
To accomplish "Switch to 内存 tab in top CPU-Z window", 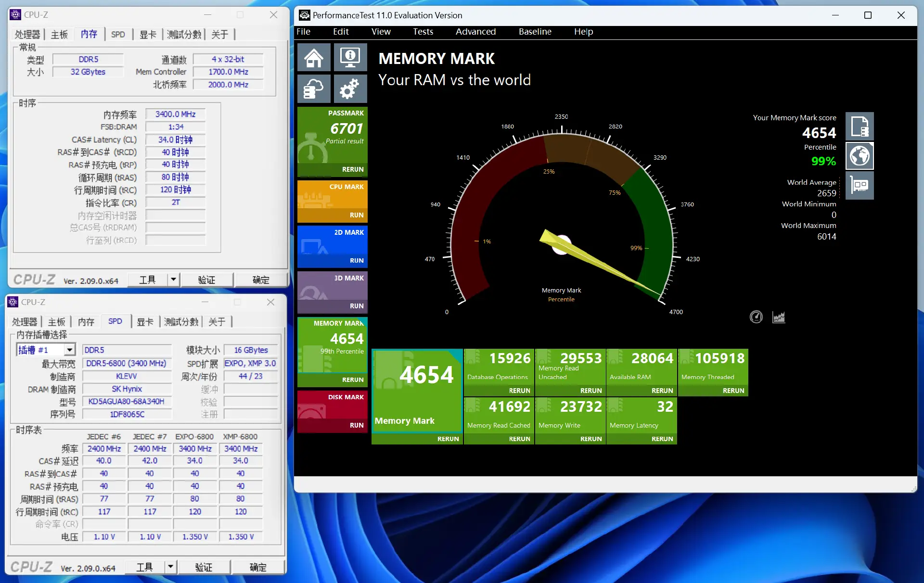I will (x=89, y=34).
